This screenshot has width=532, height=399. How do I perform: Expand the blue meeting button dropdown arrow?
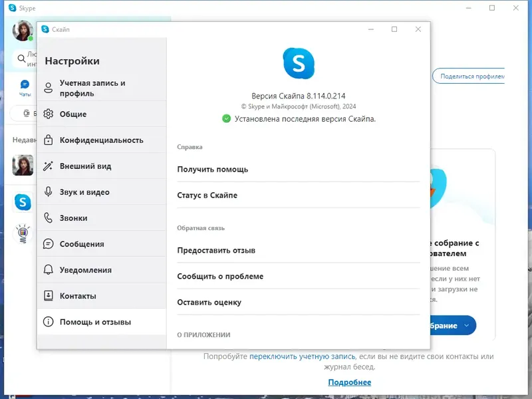[x=467, y=325]
